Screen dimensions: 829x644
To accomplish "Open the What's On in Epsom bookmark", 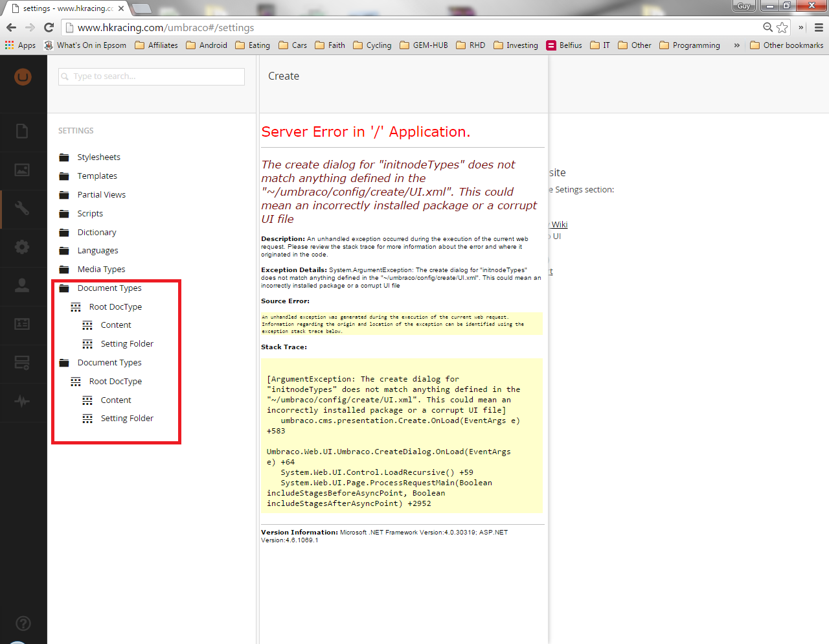I will (85, 45).
